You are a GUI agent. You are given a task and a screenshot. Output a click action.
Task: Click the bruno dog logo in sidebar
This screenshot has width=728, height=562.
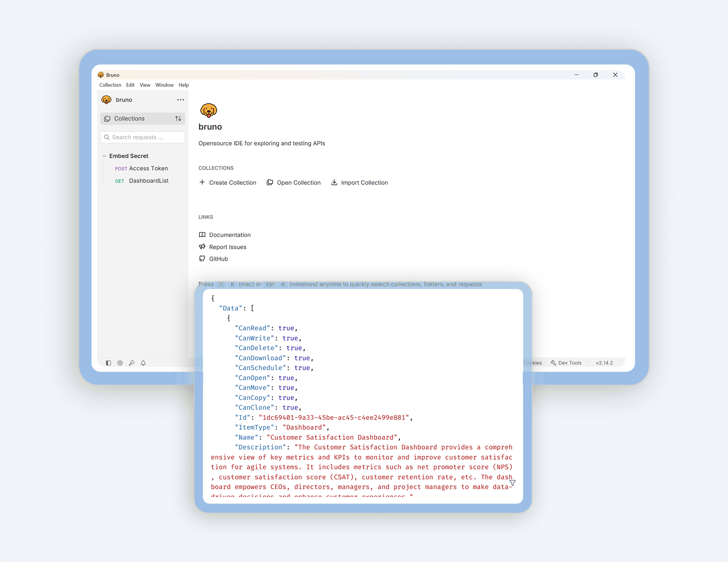[x=107, y=100]
